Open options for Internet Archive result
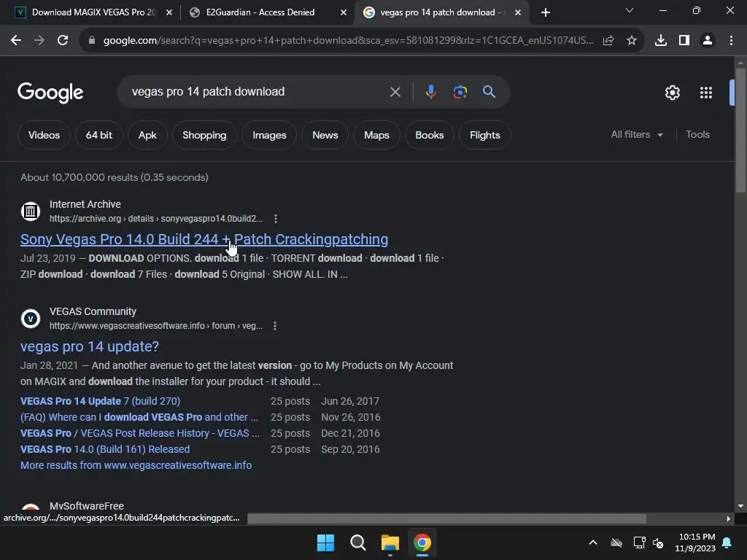Image resolution: width=747 pixels, height=560 pixels. [275, 219]
